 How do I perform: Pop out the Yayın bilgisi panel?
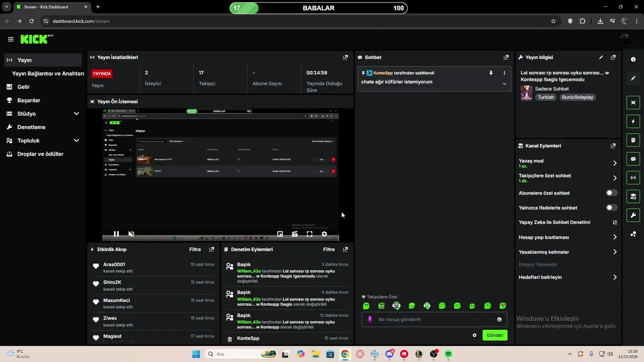point(613,57)
